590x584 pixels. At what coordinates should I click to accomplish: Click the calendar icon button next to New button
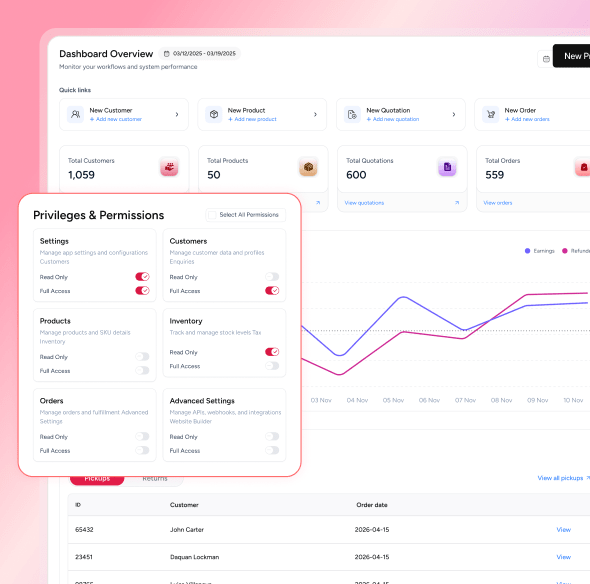(x=546, y=59)
